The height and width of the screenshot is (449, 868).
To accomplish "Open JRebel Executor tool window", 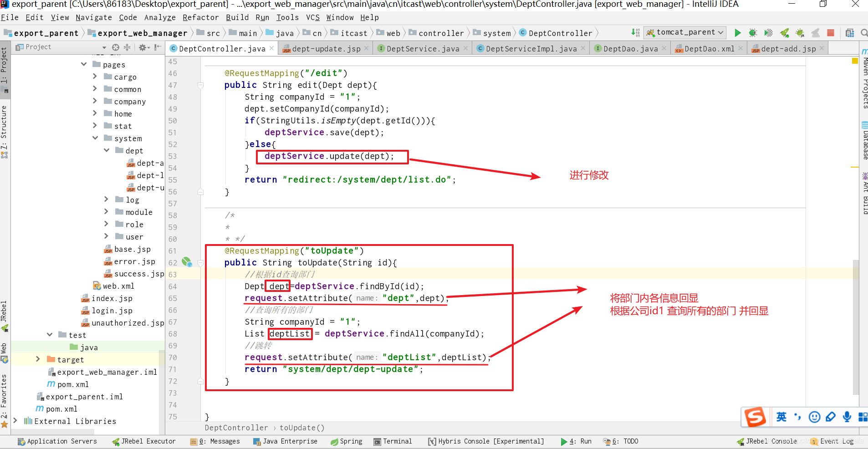I will click(x=144, y=441).
